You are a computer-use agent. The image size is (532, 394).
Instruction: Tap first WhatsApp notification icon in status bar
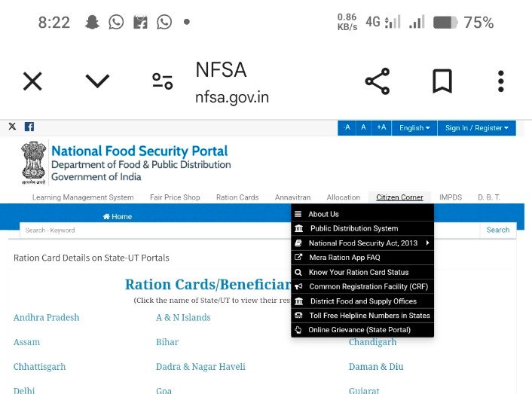pos(116,23)
